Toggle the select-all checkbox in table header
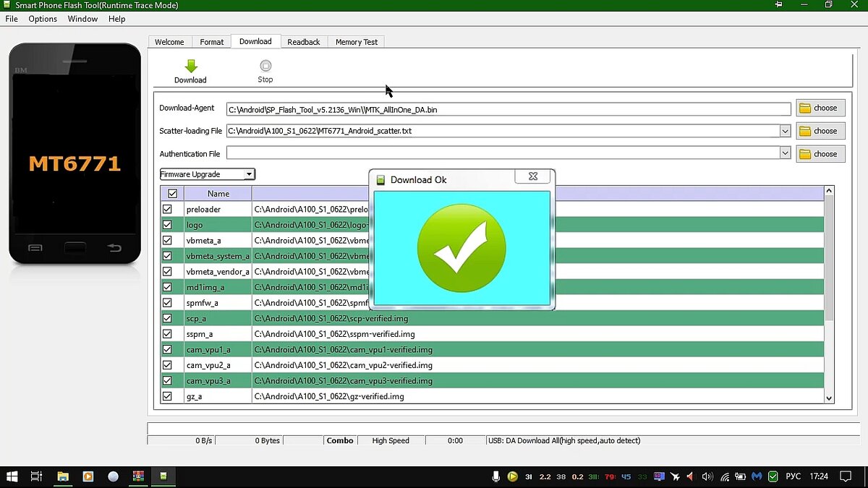The width and height of the screenshot is (868, 488). click(x=172, y=194)
